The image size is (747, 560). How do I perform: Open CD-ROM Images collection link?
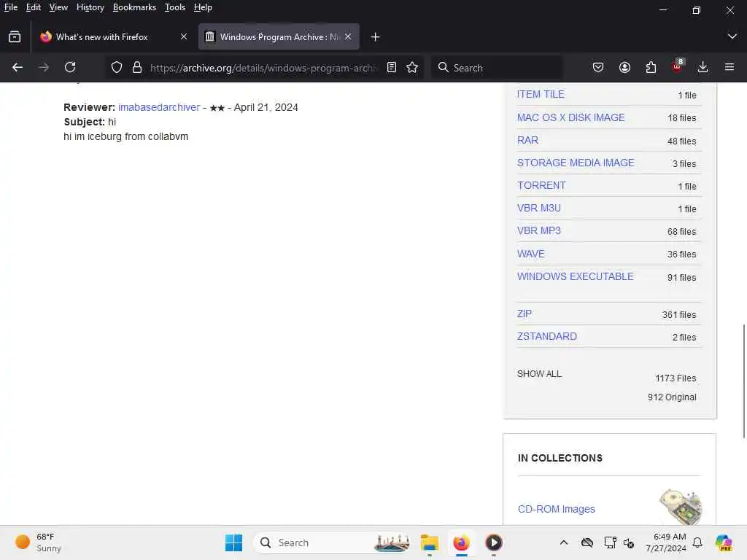556,508
